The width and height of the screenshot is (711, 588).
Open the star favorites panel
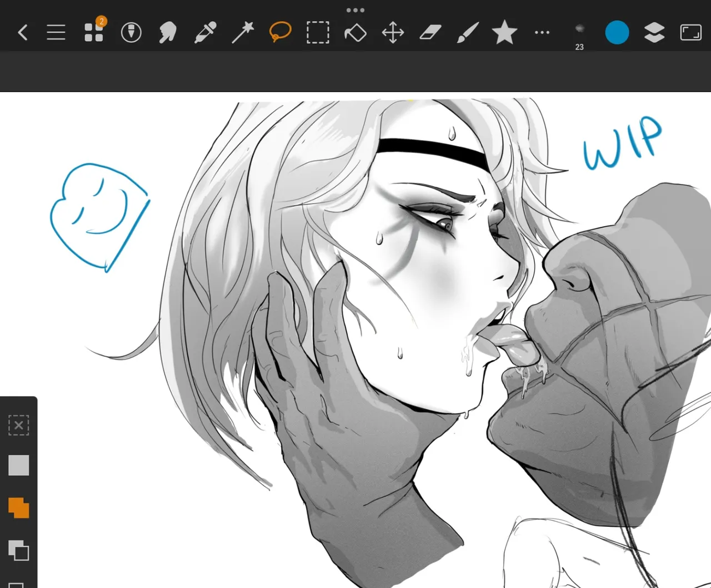504,33
